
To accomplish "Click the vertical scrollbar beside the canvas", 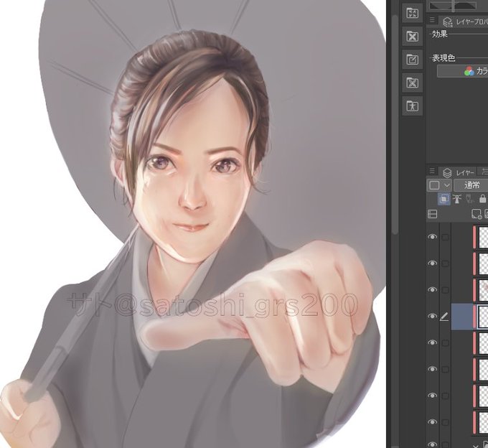I will click(x=395, y=124).
